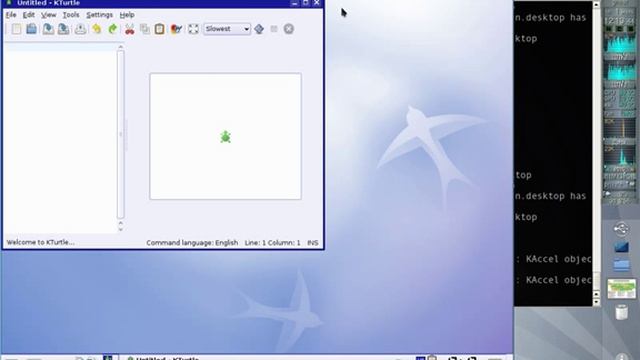Open the color picker tool
Viewport: 640px width, 360px height.
(x=176, y=29)
